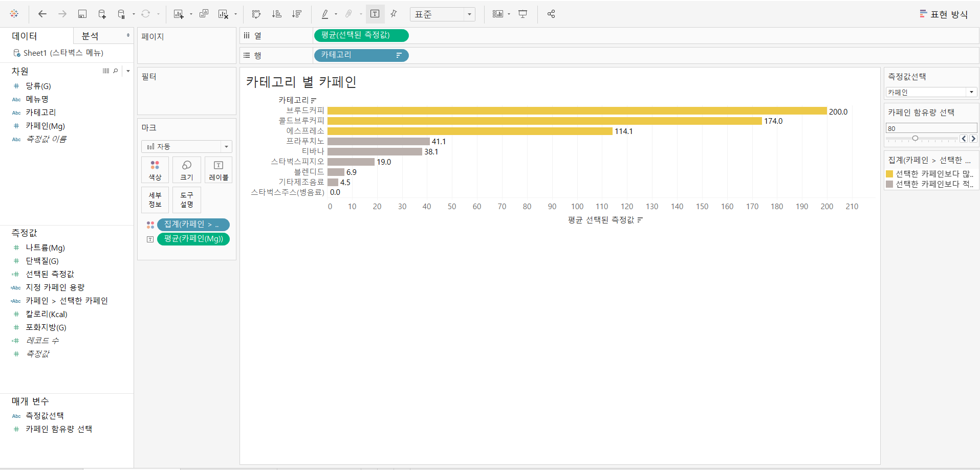Select the 나트륨(Mg) measure
Screen dimensions: 980x470
45,248
